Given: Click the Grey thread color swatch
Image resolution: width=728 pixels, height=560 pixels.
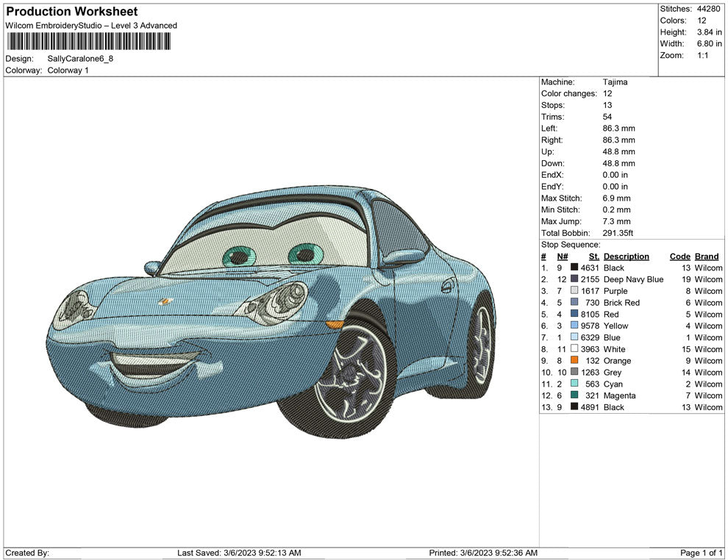Looking at the screenshot, I should (x=574, y=373).
